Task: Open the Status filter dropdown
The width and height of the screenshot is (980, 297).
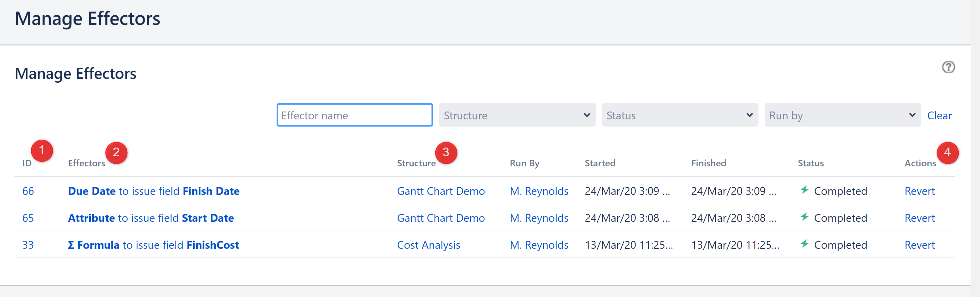Action: click(679, 115)
